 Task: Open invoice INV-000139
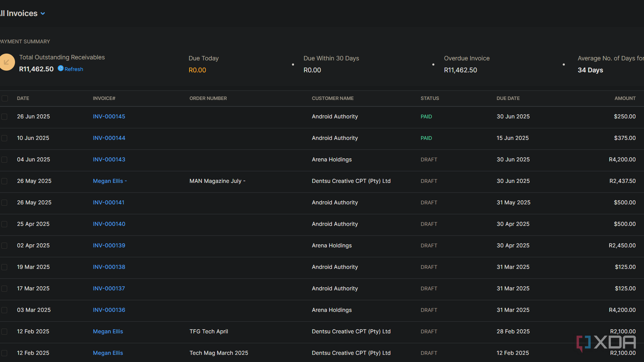tap(109, 245)
